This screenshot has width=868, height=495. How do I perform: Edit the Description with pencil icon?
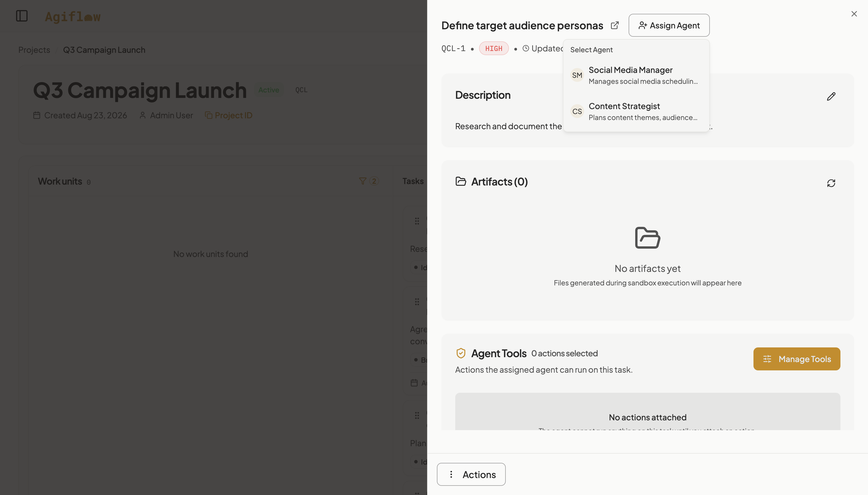pyautogui.click(x=831, y=96)
